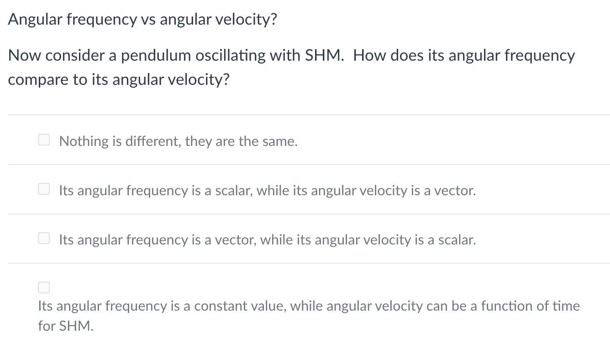
Task: Click the row containing the second answer option
Action: pyautogui.click(x=301, y=189)
